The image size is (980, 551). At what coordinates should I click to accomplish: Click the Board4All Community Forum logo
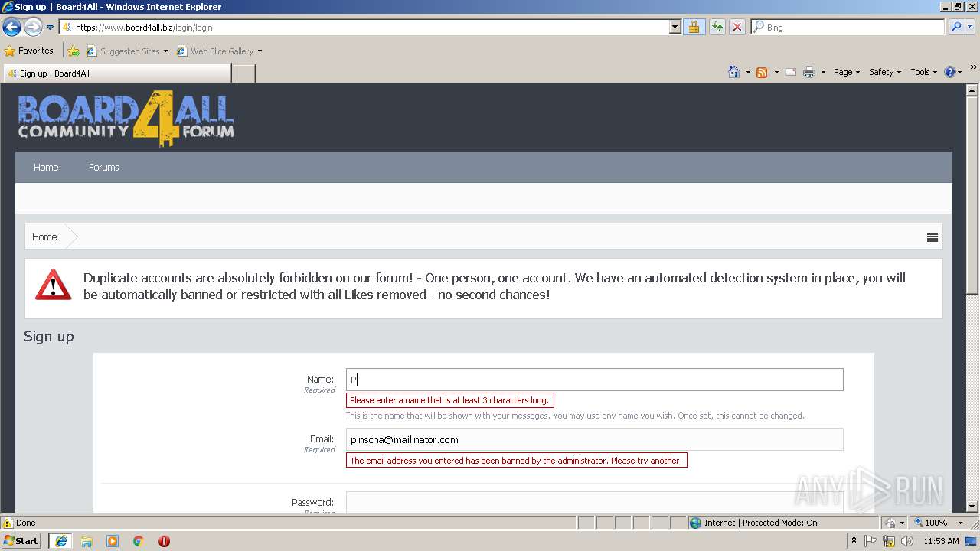pos(126,119)
